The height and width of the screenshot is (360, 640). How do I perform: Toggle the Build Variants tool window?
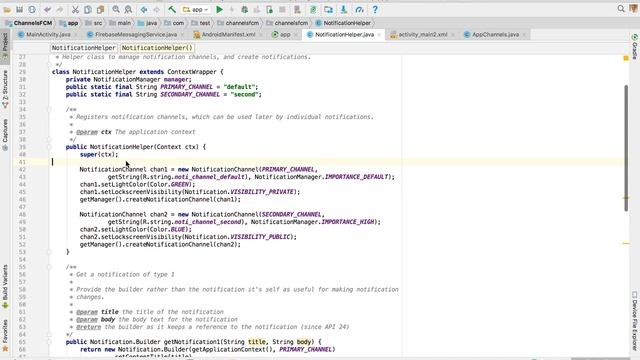[x=5, y=287]
